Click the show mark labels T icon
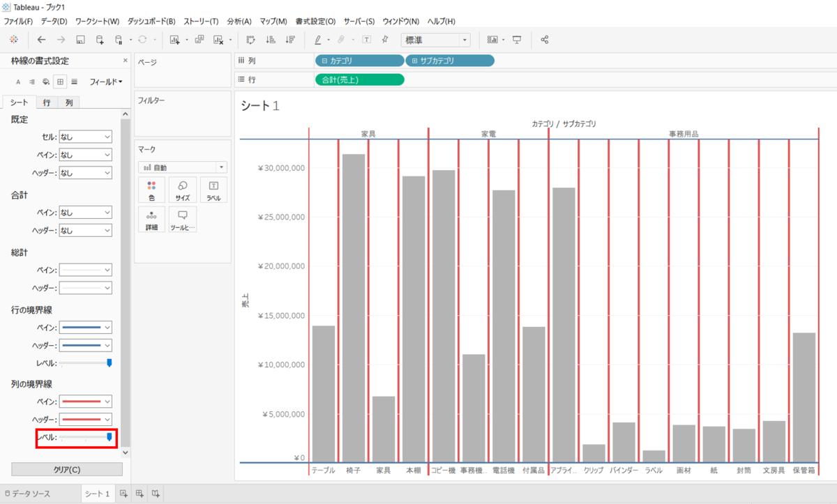This screenshot has width=837, height=504. 367,40
